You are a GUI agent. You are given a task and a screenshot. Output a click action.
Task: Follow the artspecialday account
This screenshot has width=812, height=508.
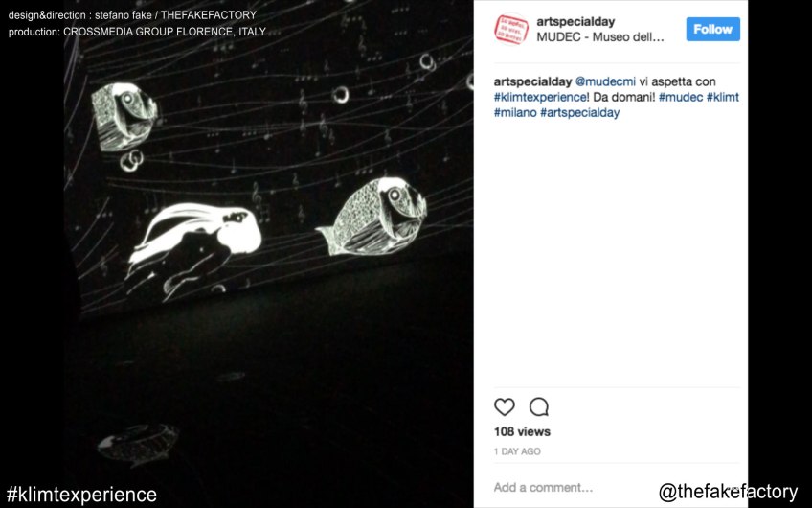713,29
